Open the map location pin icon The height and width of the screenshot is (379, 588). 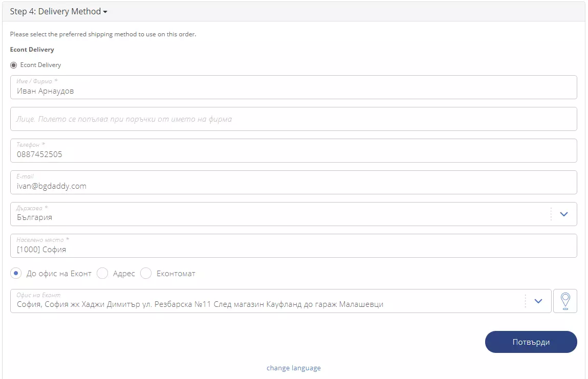[x=565, y=301]
